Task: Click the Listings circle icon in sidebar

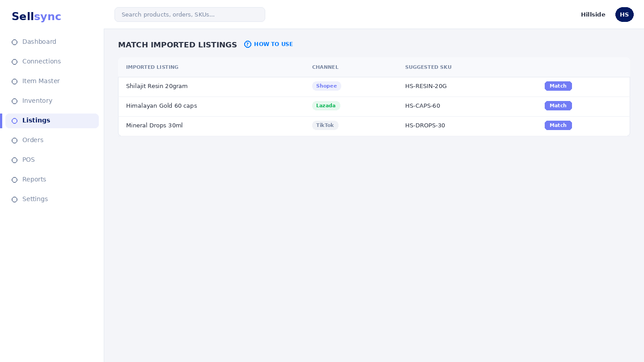Action: coord(14,121)
